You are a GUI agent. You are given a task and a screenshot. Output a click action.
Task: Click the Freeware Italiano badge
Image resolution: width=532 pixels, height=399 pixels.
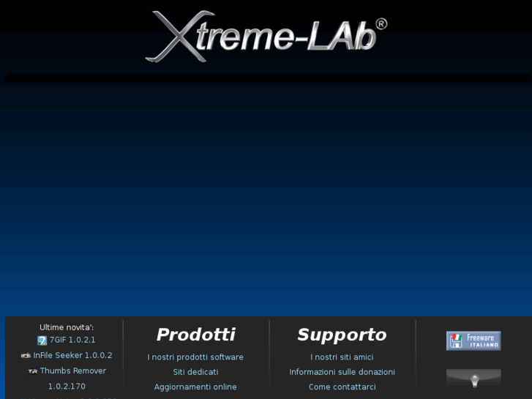pos(473,340)
